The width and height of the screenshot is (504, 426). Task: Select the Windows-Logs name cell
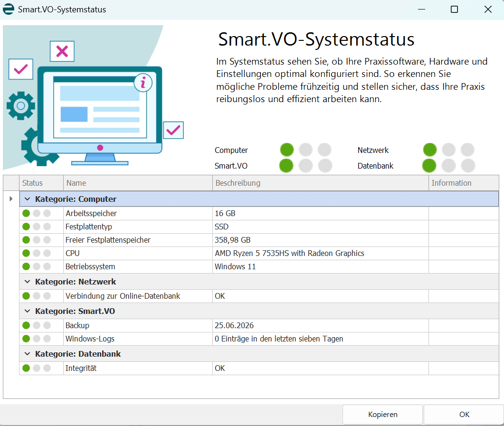(138, 339)
